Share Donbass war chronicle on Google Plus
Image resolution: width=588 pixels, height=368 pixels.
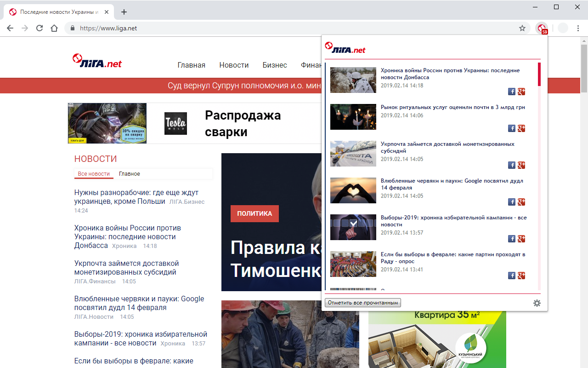point(521,92)
